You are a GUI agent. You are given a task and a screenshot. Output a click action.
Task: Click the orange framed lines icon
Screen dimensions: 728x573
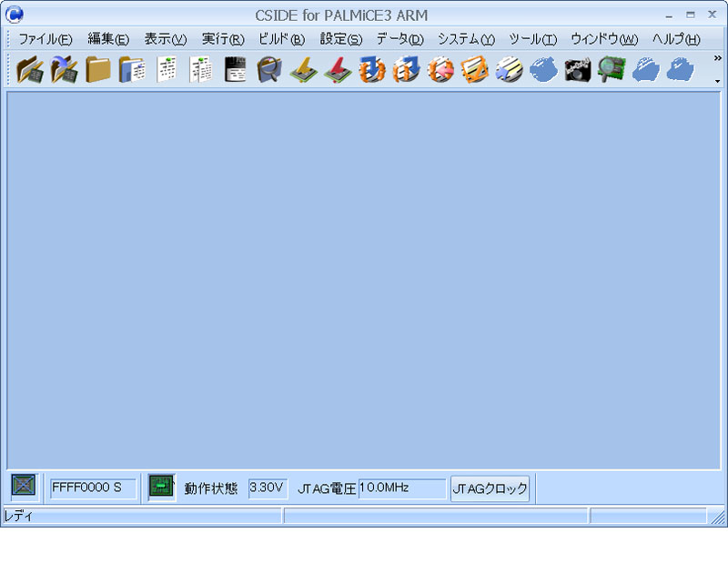click(x=474, y=70)
